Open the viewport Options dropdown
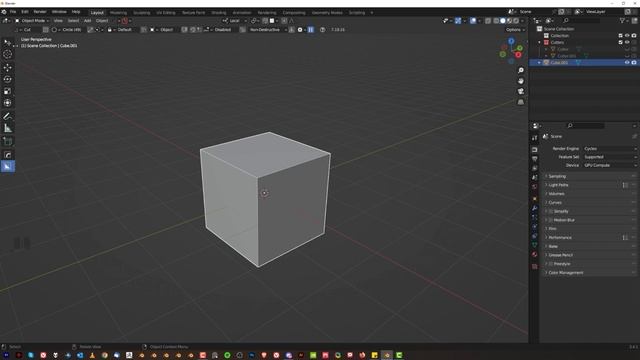 point(515,30)
